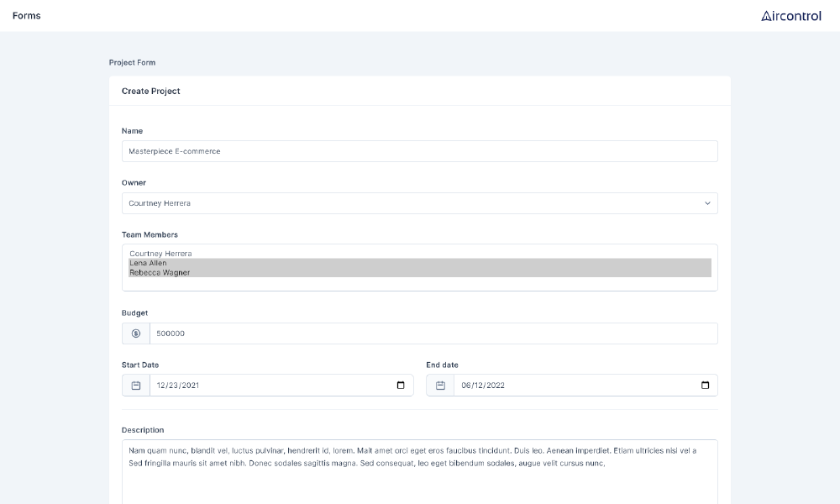Image resolution: width=840 pixels, height=504 pixels.
Task: Click the Create Project card heading
Action: tap(151, 91)
